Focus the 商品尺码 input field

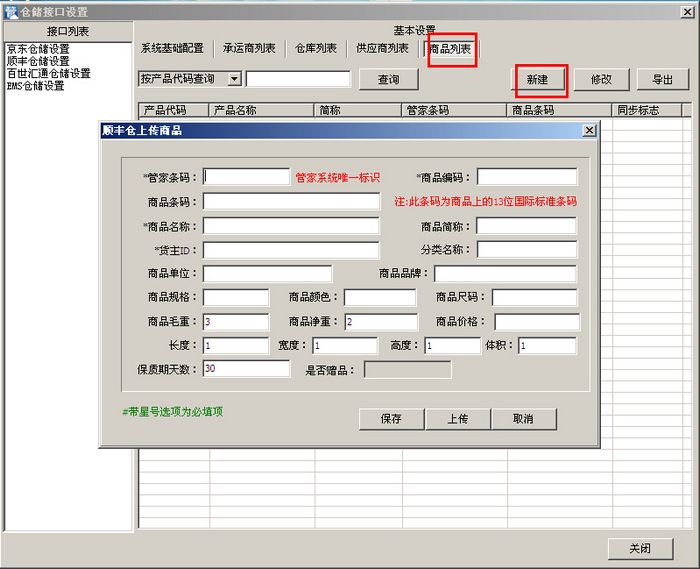tap(534, 297)
